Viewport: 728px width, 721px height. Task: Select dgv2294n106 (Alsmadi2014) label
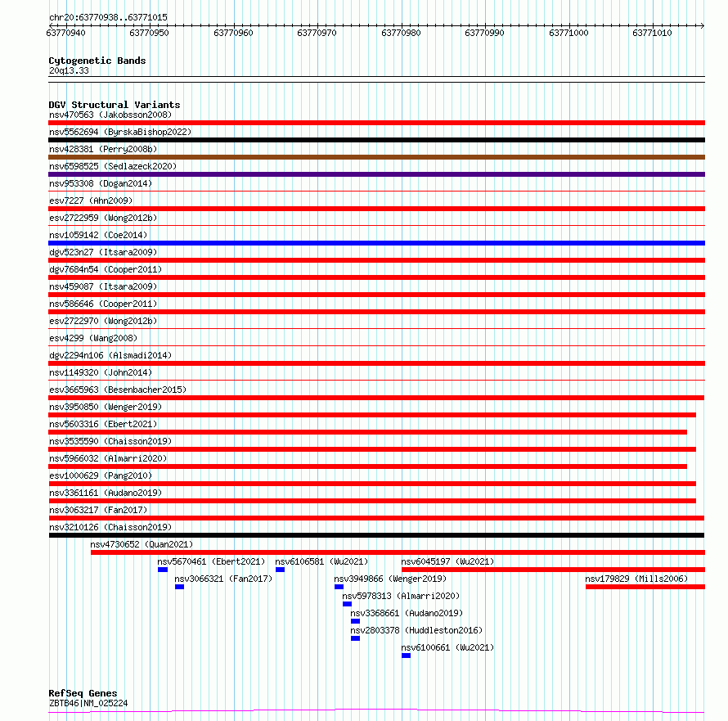coord(110,355)
